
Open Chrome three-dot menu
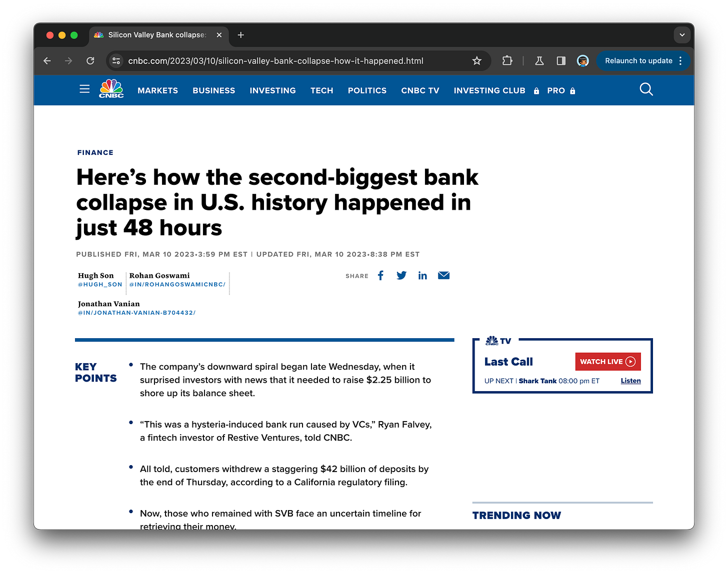tap(680, 61)
